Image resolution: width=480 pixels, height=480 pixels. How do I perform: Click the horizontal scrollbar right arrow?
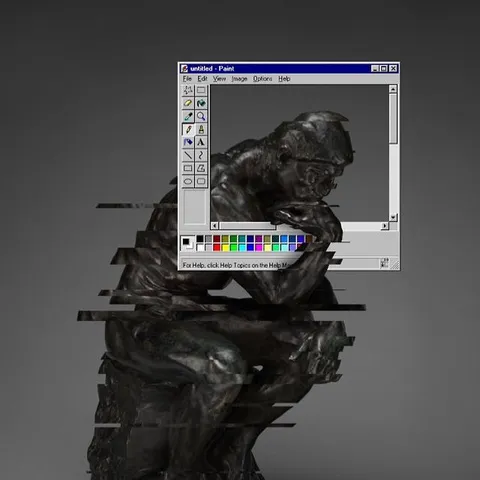(x=385, y=226)
